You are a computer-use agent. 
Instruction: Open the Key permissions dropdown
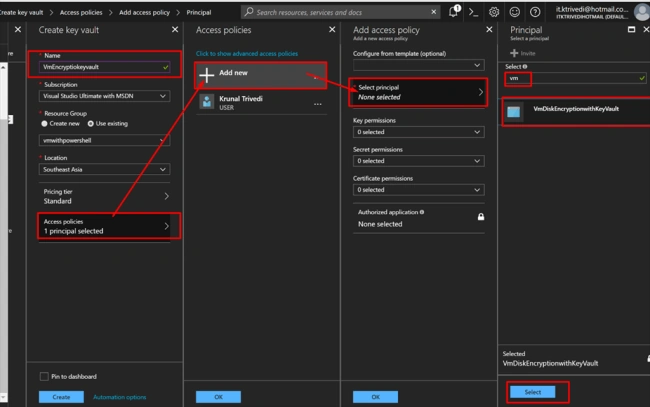pos(419,132)
